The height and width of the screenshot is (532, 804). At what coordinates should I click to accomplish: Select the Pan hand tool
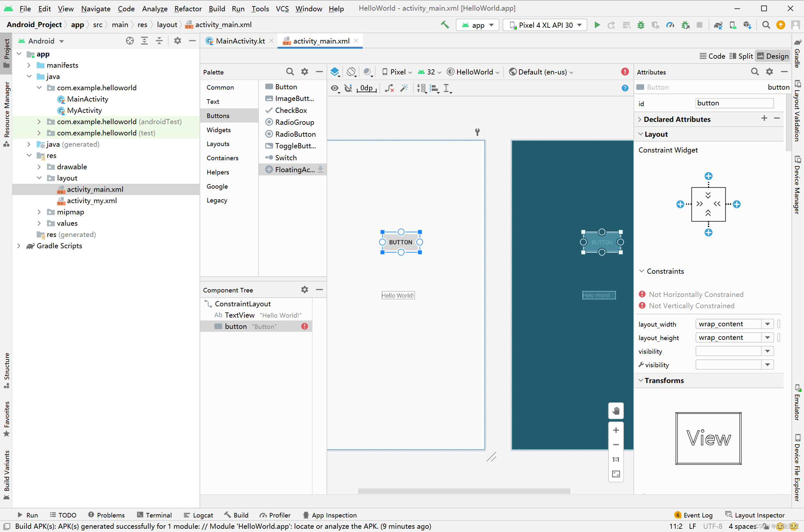tap(616, 411)
